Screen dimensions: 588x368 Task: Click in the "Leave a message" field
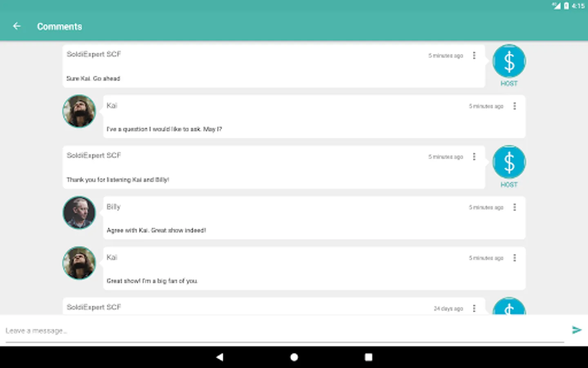tap(285, 330)
